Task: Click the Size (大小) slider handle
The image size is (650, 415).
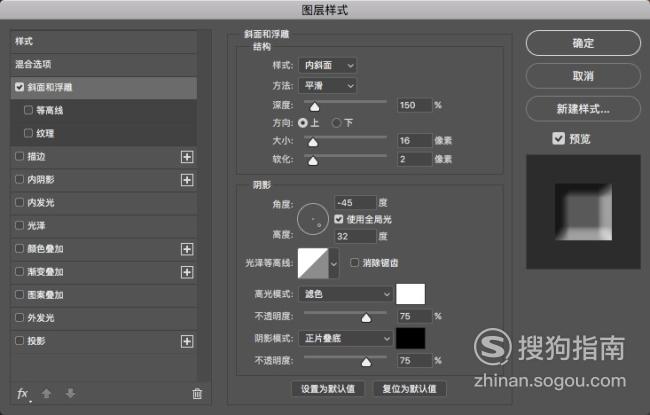Action: (x=313, y=142)
